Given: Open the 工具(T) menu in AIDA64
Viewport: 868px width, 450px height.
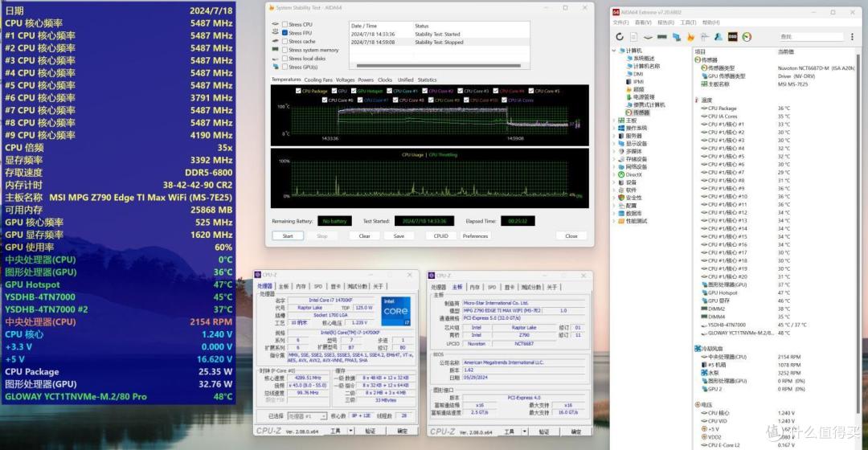Looking at the screenshot, I should (687, 22).
